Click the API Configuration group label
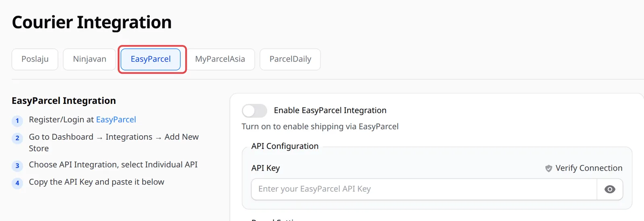Viewport: 644px width, 221px height. (285, 146)
